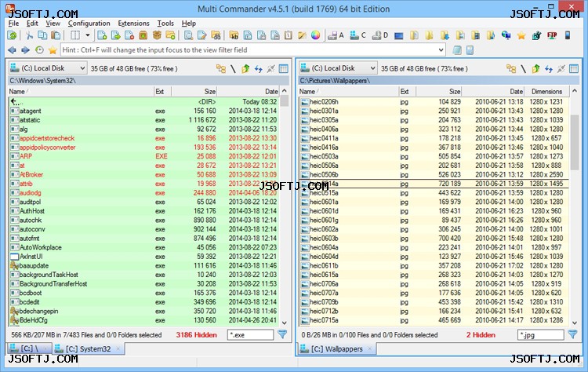Screen dimensions: 588x372
Task: Open the View menu
Action: (53, 24)
